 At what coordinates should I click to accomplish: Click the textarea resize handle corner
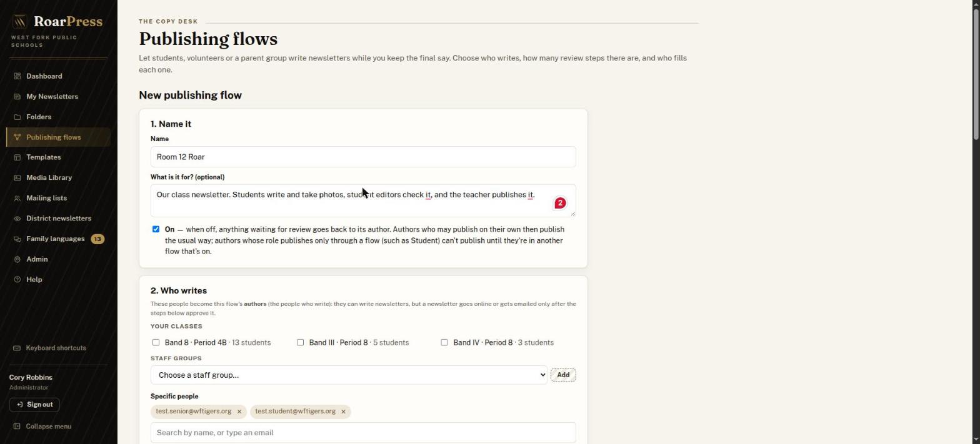click(572, 214)
